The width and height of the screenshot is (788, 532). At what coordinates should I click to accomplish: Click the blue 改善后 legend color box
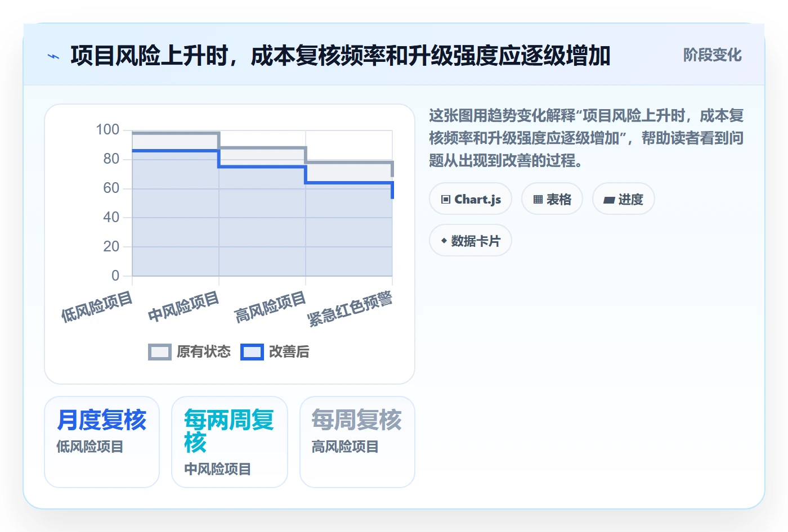pos(252,352)
